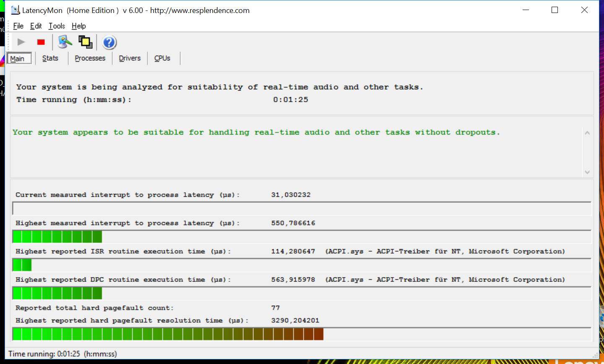
Task: Open the File menu
Action: point(18,26)
